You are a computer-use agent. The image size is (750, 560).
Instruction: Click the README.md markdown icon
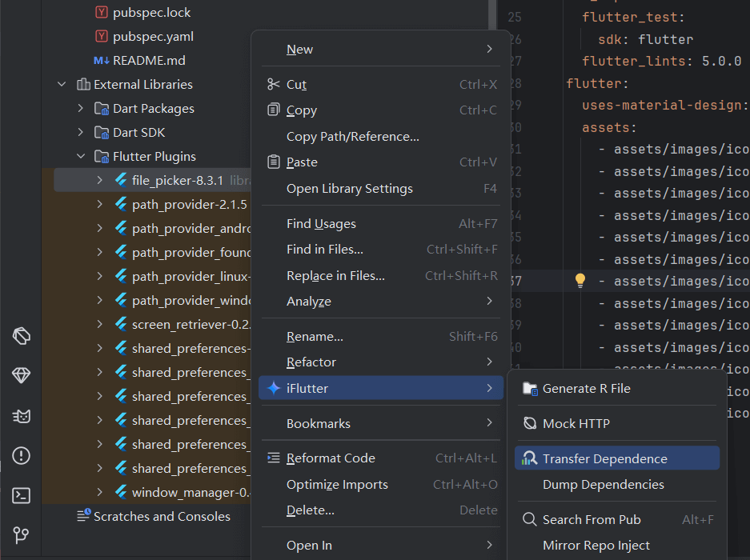pos(102,61)
